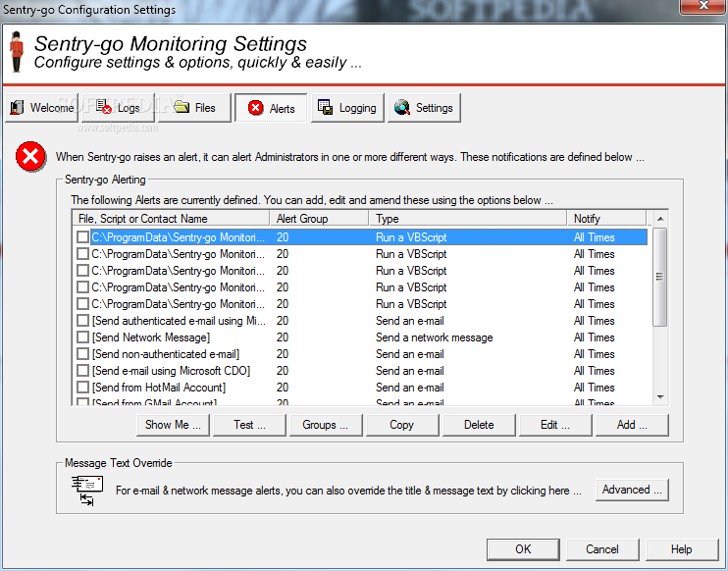
Task: Click the Notify column header
Action: point(606,218)
